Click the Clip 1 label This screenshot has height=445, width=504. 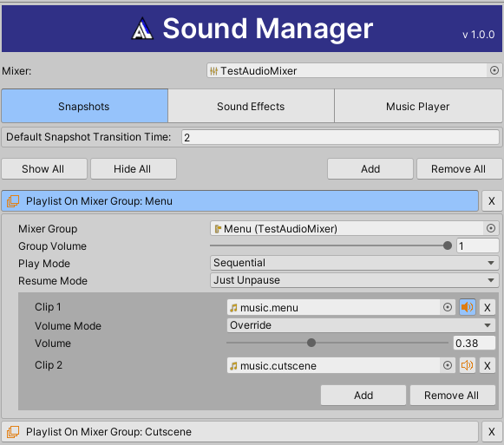coord(48,307)
